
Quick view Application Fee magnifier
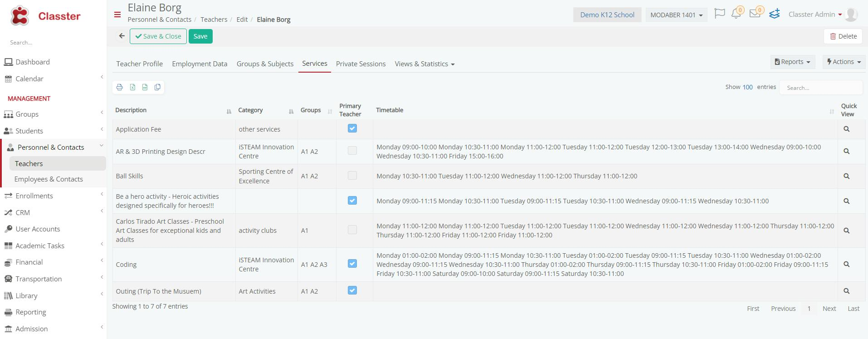coord(846,129)
